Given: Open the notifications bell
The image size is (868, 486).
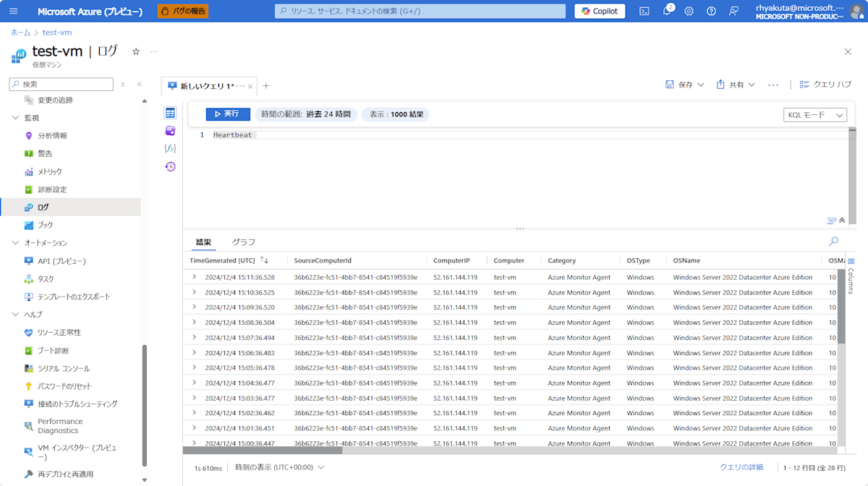Looking at the screenshot, I should point(667,11).
